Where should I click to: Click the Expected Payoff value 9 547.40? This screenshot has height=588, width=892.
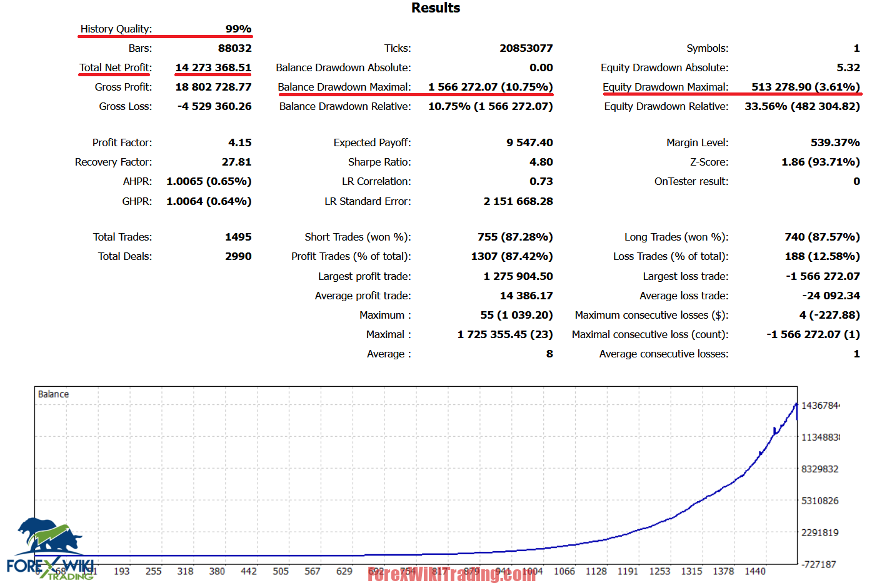[529, 142]
